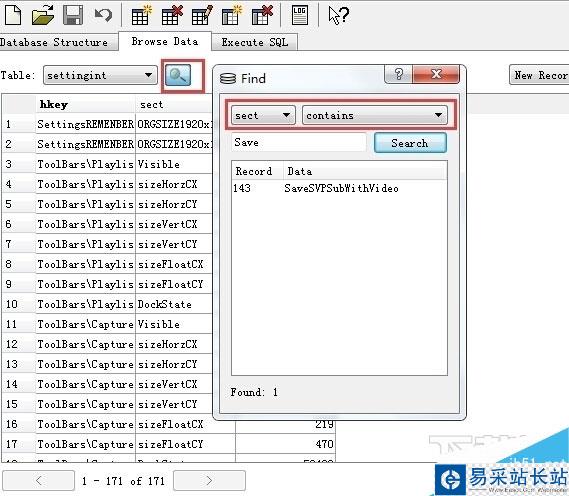Open the SQL log icon
Screen dimensions: 569x496
300,15
